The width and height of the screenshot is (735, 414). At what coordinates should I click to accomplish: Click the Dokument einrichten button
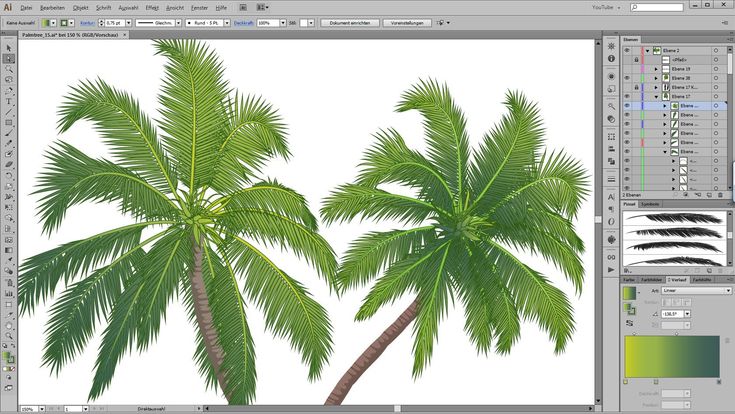click(x=350, y=23)
